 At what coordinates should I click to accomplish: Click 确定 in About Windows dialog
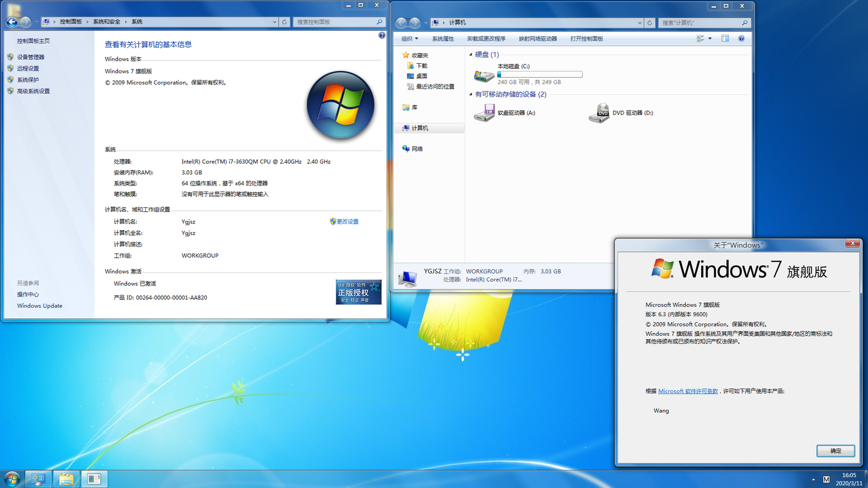[x=835, y=451]
